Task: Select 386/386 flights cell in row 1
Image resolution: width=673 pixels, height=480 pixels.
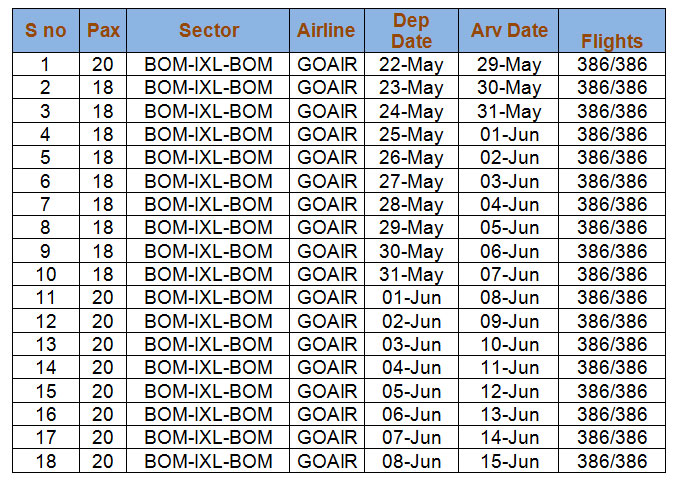Action: click(x=612, y=64)
